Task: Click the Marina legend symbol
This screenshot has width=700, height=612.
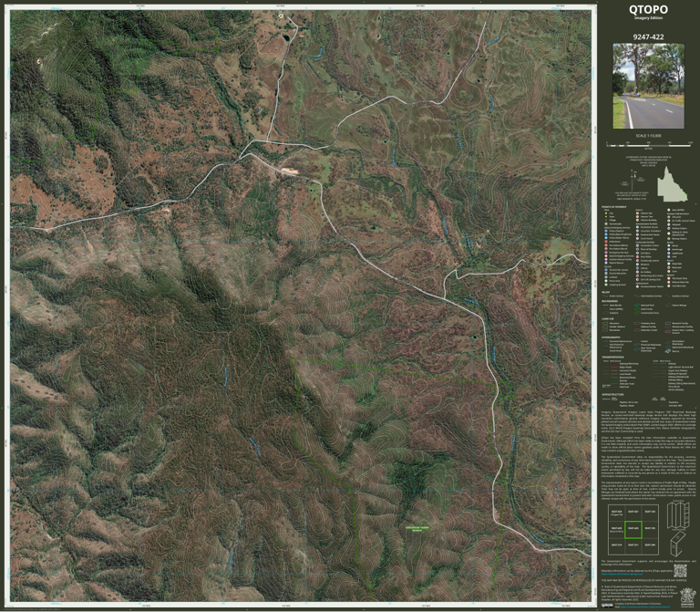Action: [667, 351]
